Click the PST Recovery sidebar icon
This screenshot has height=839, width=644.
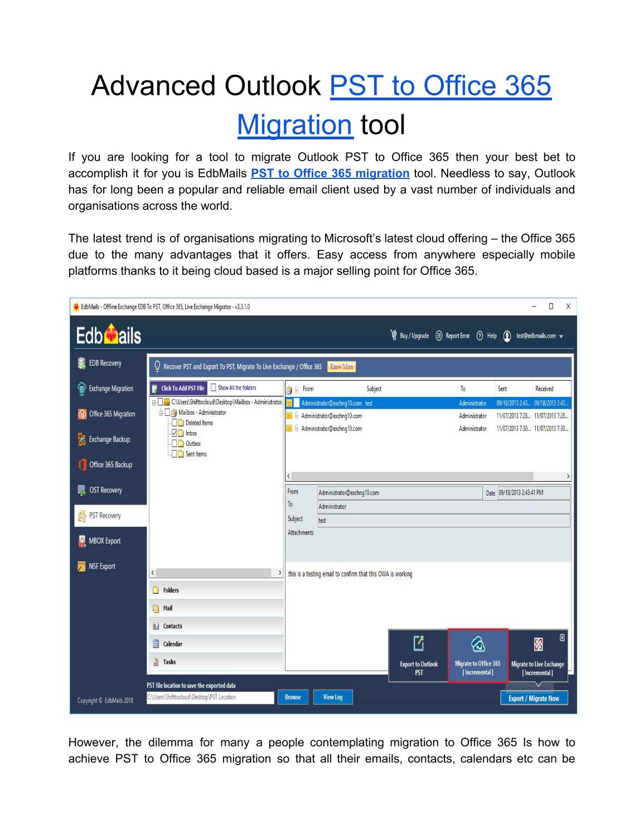(x=82, y=516)
